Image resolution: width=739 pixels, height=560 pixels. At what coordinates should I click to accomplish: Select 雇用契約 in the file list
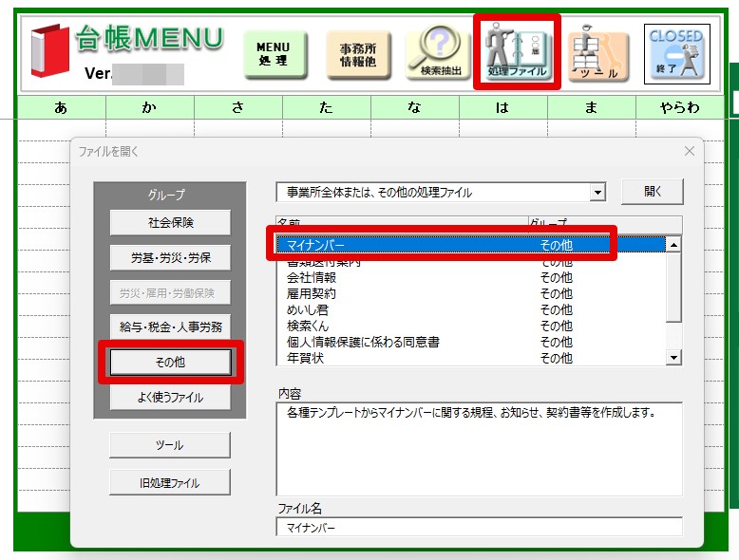click(x=471, y=294)
